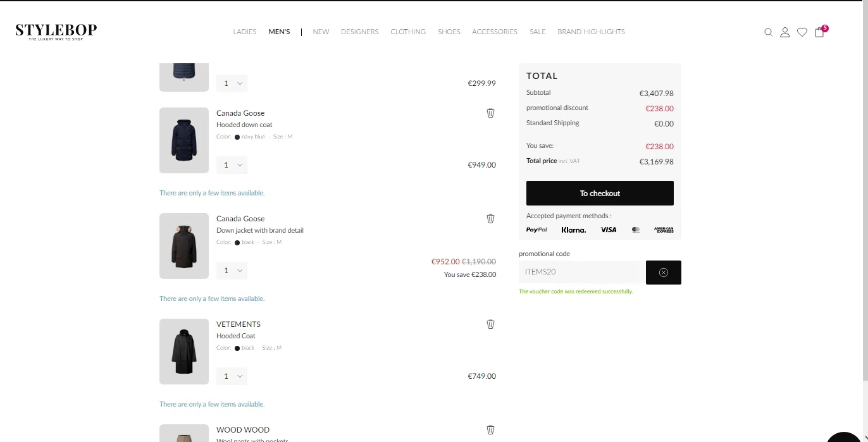Click the promotional code input field
Viewport: 868px width, 442px height.
pos(582,273)
